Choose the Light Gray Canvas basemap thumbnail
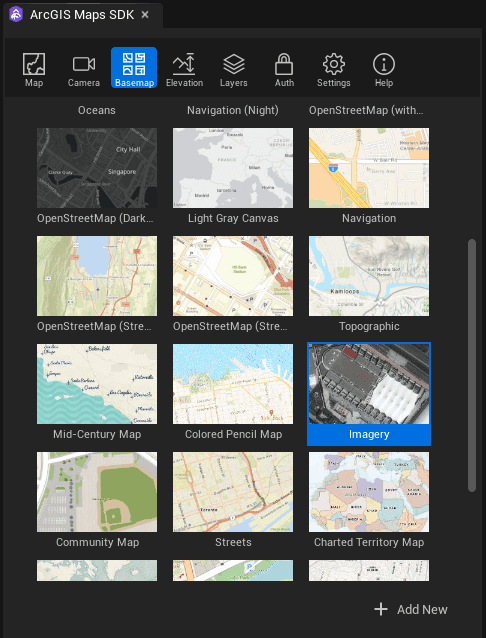The image size is (486, 638). coord(233,168)
